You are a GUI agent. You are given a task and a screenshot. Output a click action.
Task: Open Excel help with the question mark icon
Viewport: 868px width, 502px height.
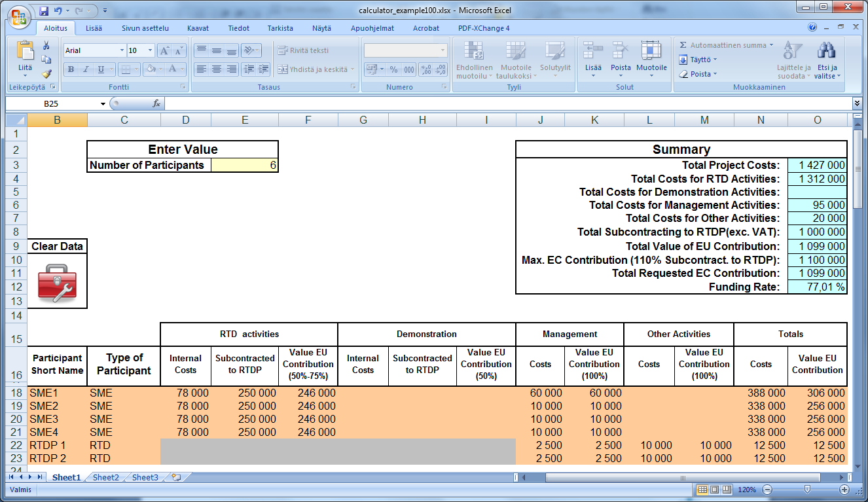[812, 27]
